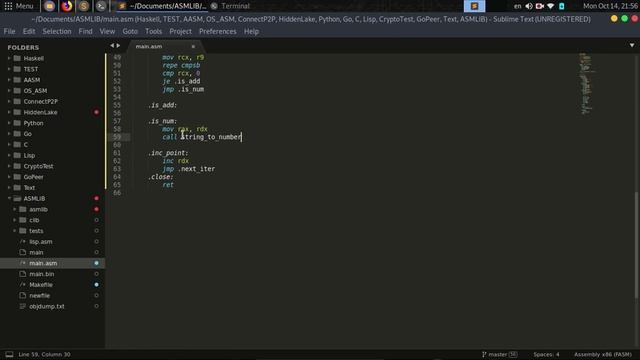Viewport: 640px width, 360px height.
Task: Close the main.asm tab
Action: coord(193,47)
